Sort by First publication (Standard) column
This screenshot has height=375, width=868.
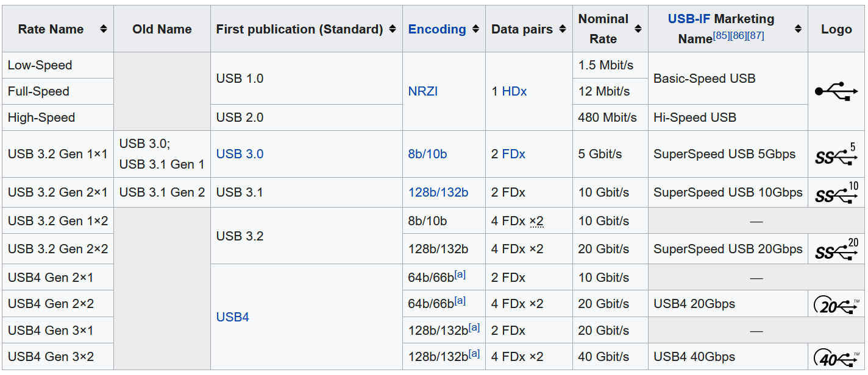(392, 29)
